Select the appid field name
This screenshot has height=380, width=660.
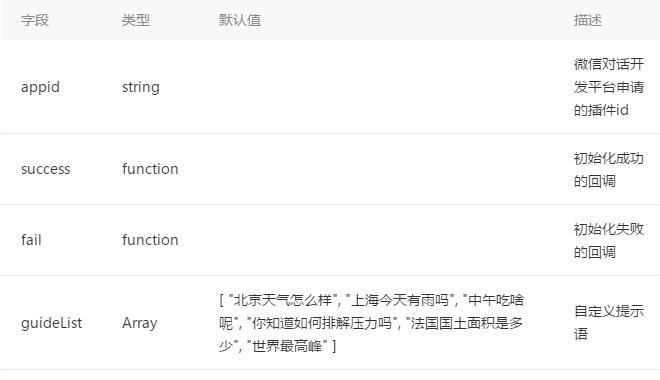click(x=40, y=87)
